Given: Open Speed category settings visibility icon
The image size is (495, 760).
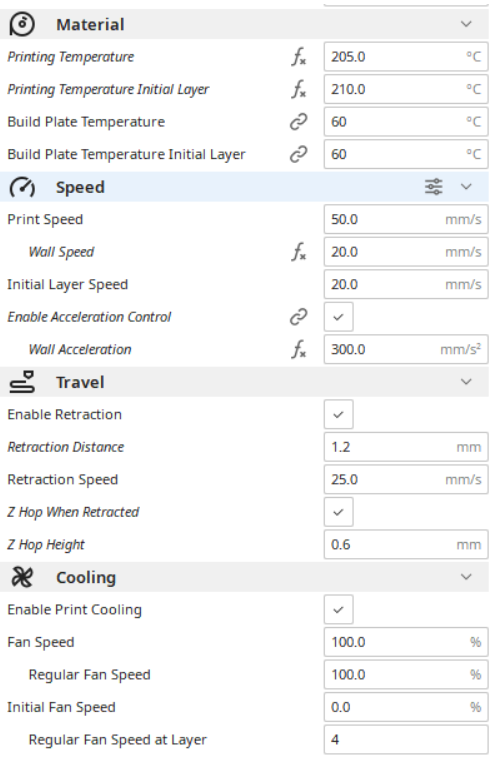Looking at the screenshot, I should click(433, 187).
